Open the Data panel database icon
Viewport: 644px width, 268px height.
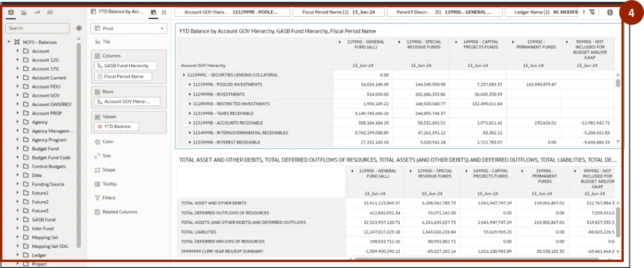(x=11, y=12)
